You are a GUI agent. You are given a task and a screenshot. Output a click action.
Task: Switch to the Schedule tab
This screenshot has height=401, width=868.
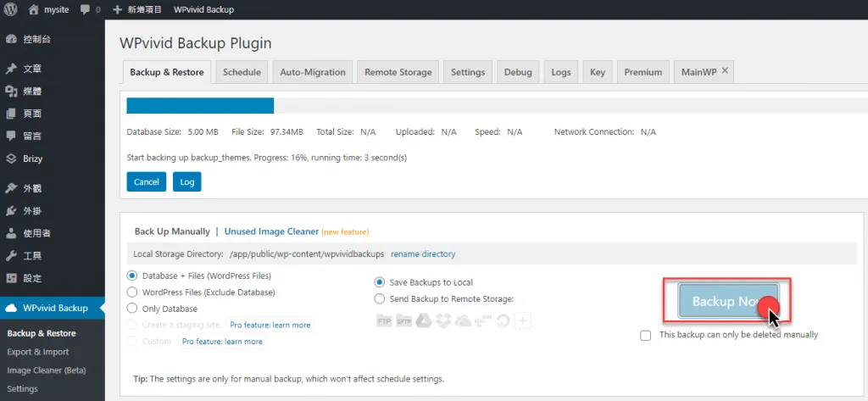click(x=242, y=72)
